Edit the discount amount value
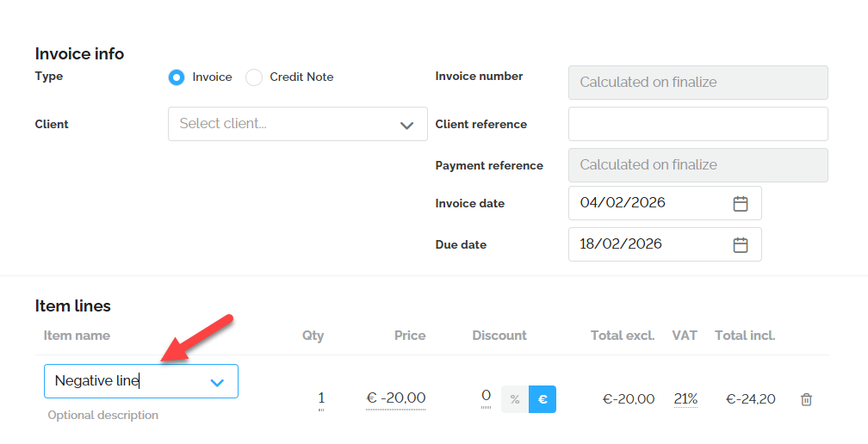The width and height of the screenshot is (868, 444). (486, 397)
